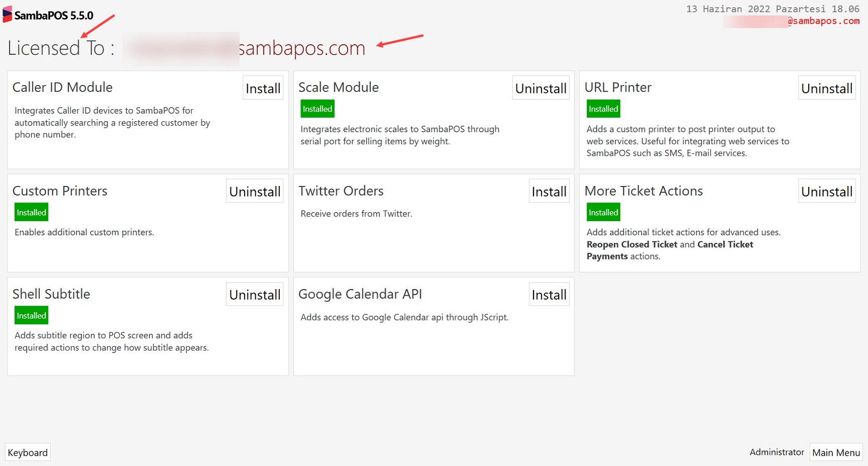Install the Caller ID Module
Image resolution: width=868 pixels, height=466 pixels.
[x=262, y=88]
